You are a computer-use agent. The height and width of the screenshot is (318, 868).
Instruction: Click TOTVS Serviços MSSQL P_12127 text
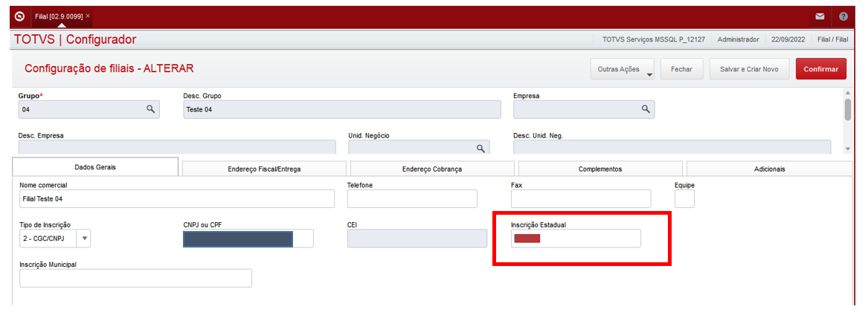653,40
